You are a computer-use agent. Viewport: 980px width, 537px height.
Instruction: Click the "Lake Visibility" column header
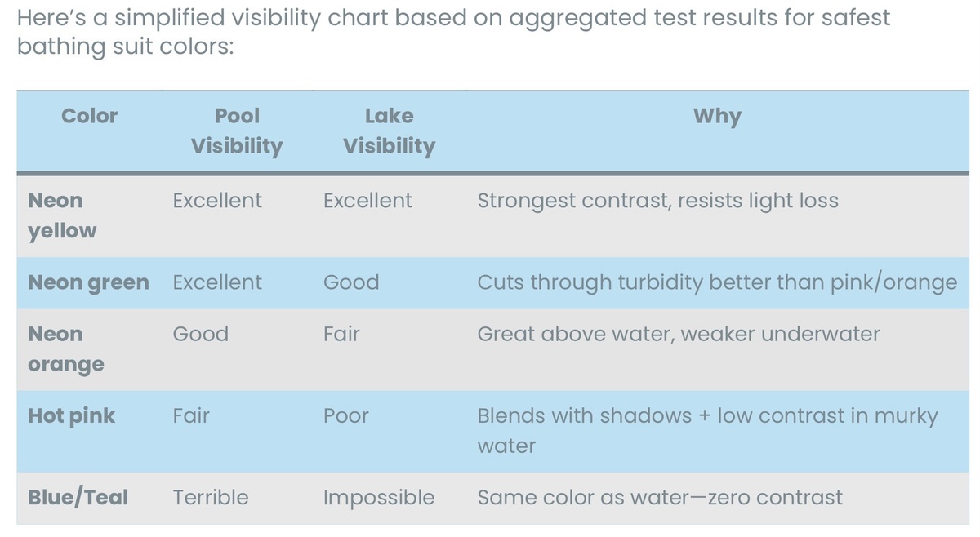[389, 131]
